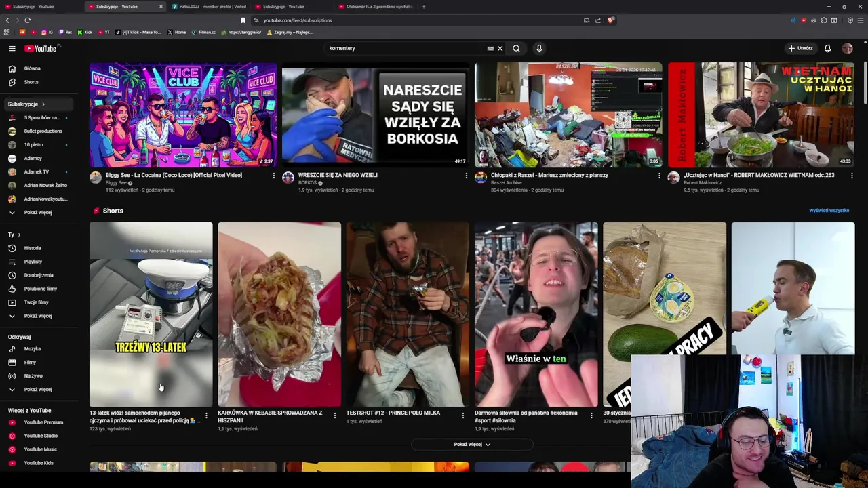Open options menu for KARKÓWKA W KEBABIE Short

[334, 415]
